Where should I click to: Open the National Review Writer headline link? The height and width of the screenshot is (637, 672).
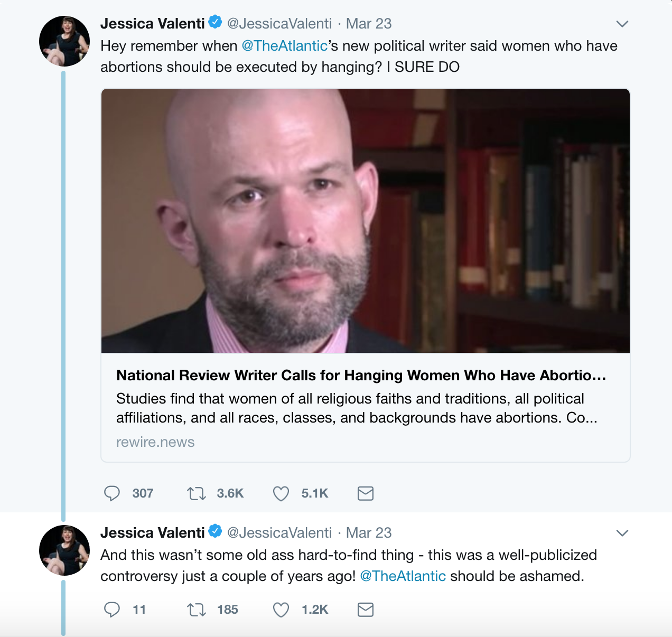361,376
